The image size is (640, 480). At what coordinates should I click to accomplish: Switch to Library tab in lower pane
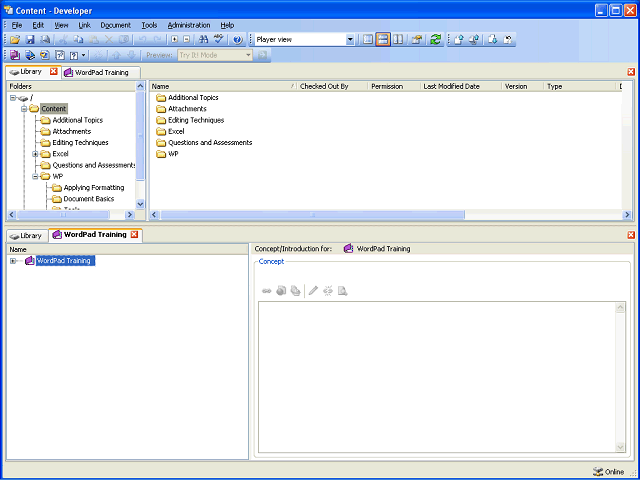27,236
